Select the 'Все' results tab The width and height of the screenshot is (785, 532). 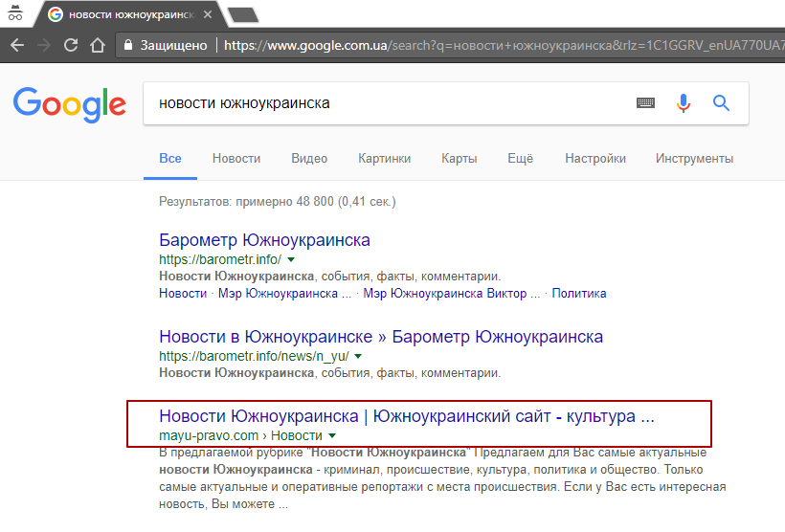point(170,159)
